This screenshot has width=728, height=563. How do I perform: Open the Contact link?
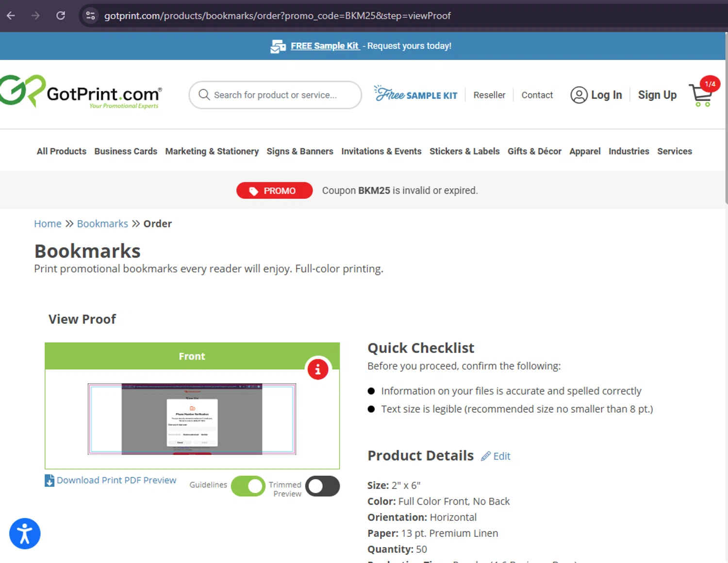pyautogui.click(x=537, y=95)
